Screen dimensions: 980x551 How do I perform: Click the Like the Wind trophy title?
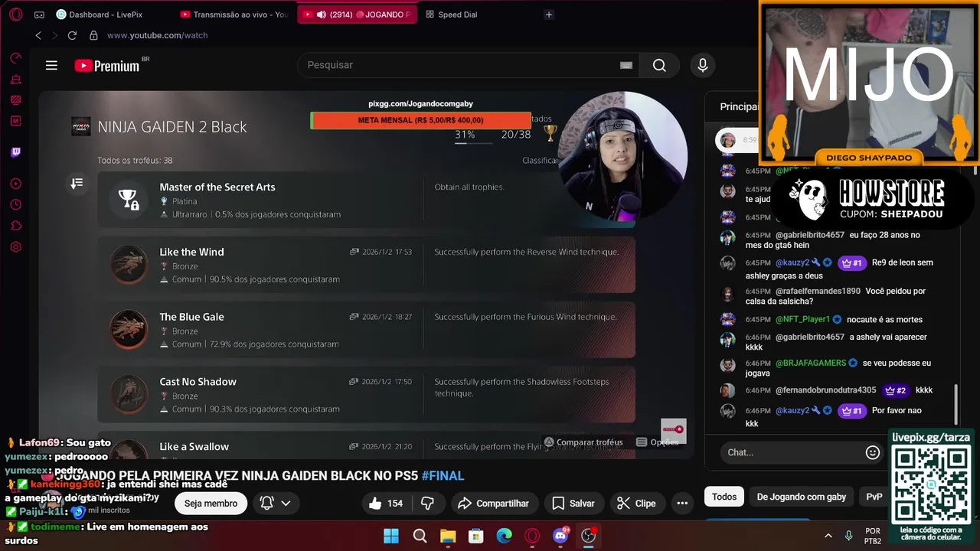pos(191,252)
